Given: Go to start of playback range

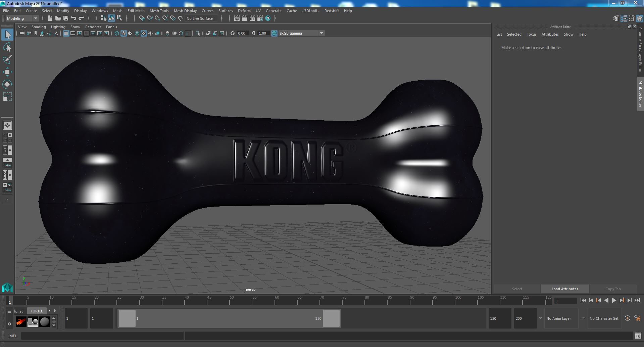Looking at the screenshot, I should [x=583, y=301].
